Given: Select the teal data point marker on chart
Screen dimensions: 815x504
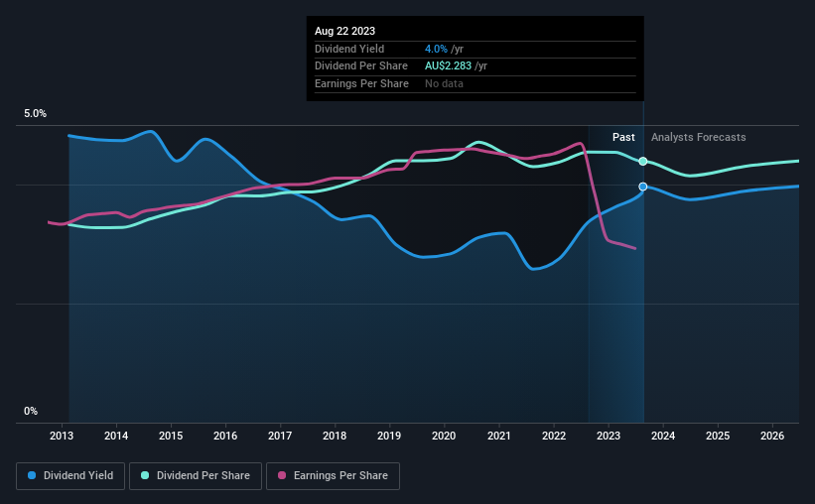Looking at the screenshot, I should click(643, 161).
